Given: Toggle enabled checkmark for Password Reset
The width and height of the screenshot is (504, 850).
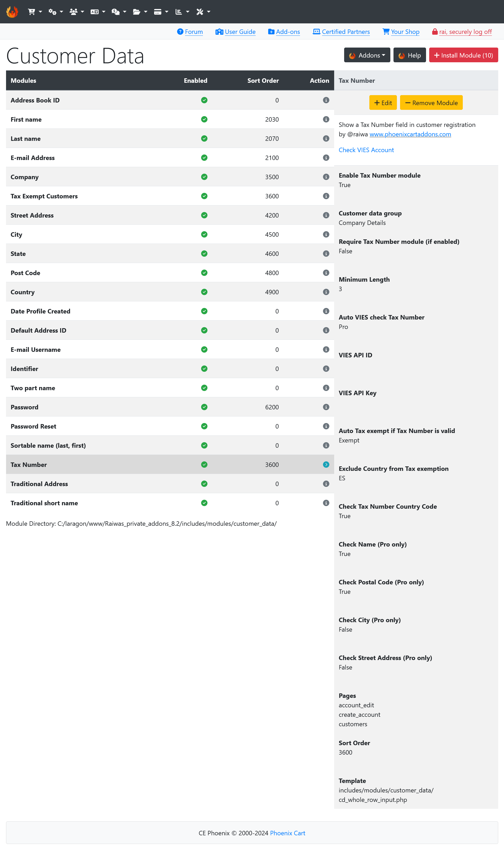Looking at the screenshot, I should click(x=204, y=426).
